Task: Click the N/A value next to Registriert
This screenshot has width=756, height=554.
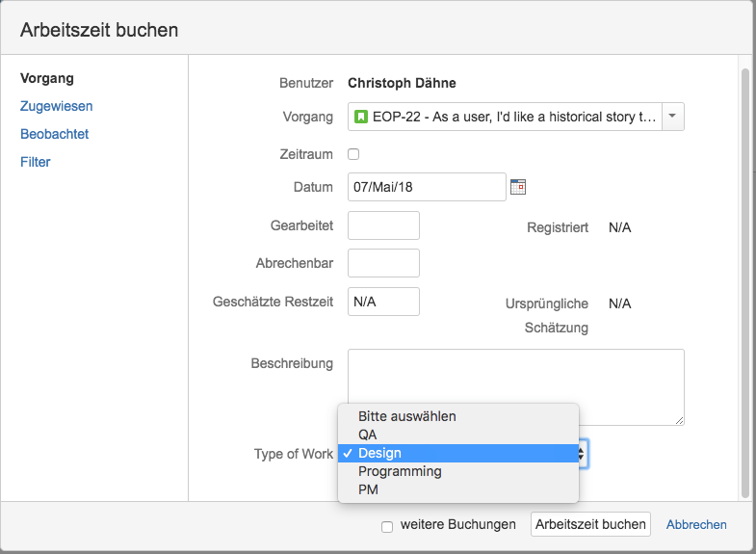Action: pyautogui.click(x=619, y=227)
